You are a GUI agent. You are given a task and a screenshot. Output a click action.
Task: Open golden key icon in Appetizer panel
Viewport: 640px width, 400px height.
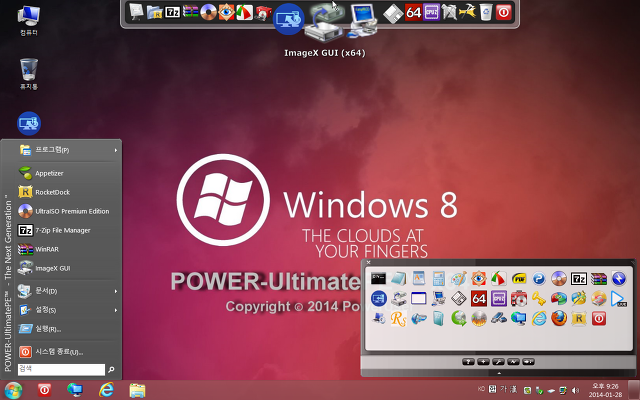(539, 298)
